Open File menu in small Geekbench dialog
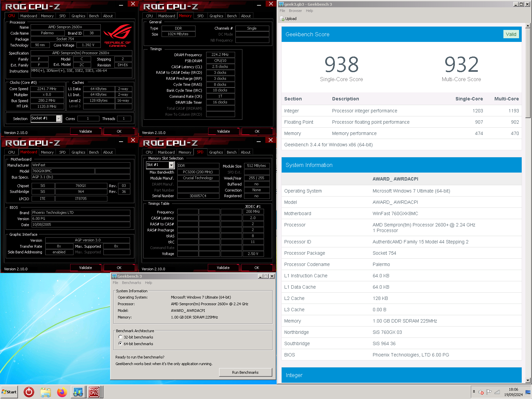This screenshot has height=399, width=532. point(115,283)
